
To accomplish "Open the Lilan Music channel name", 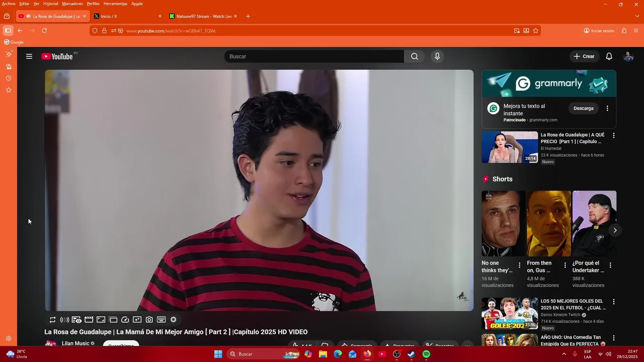I will [75, 343].
